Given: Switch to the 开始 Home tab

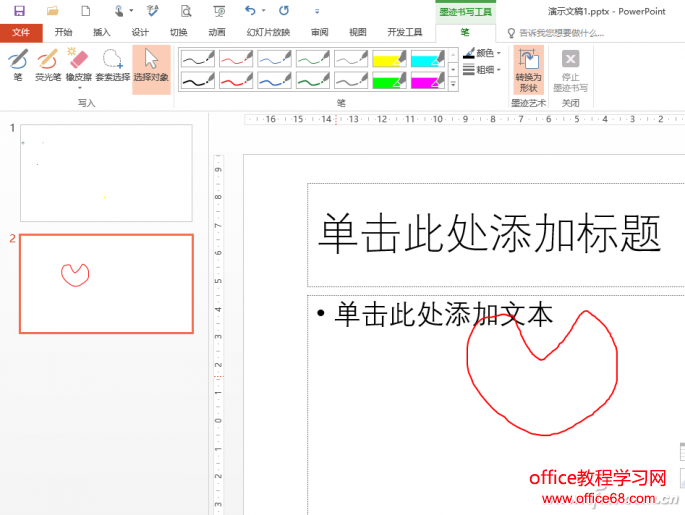Looking at the screenshot, I should (x=63, y=32).
